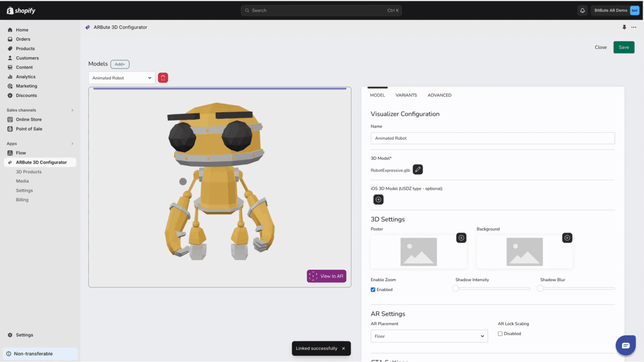
Task: Add a Poster image
Action: pos(461,238)
